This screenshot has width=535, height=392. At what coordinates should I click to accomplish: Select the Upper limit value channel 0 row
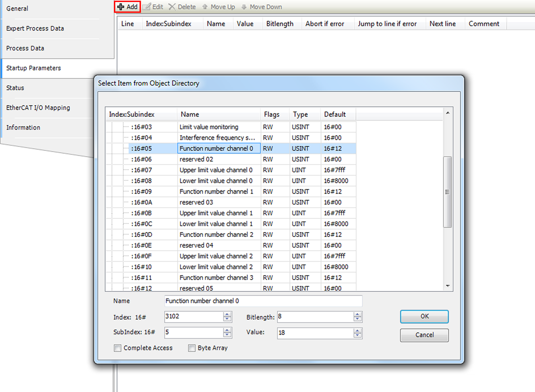[216, 170]
